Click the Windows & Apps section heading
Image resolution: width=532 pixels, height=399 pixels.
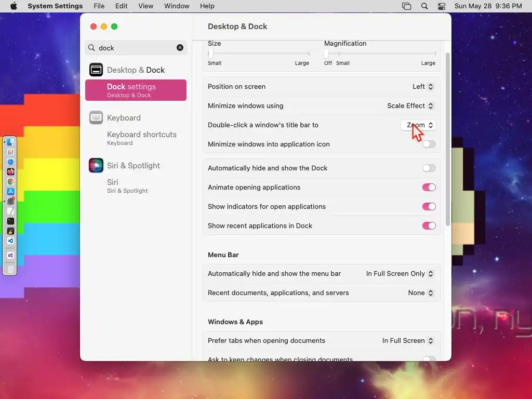pyautogui.click(x=235, y=322)
